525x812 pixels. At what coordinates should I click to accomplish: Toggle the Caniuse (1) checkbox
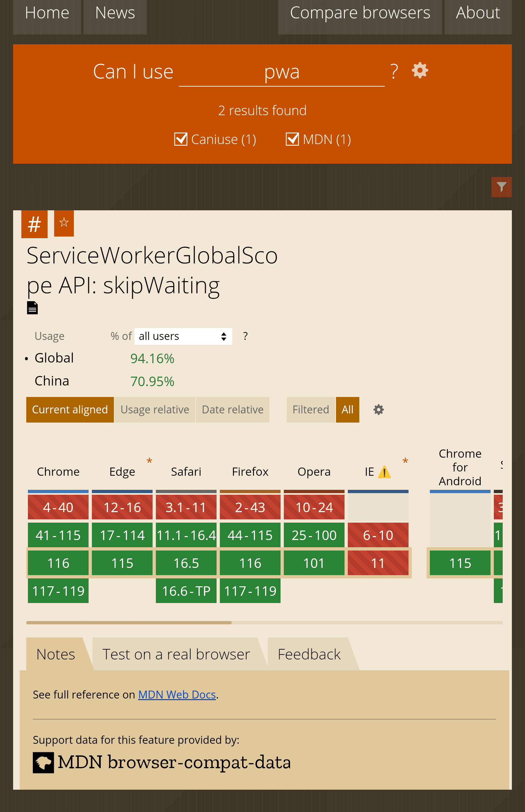181,139
